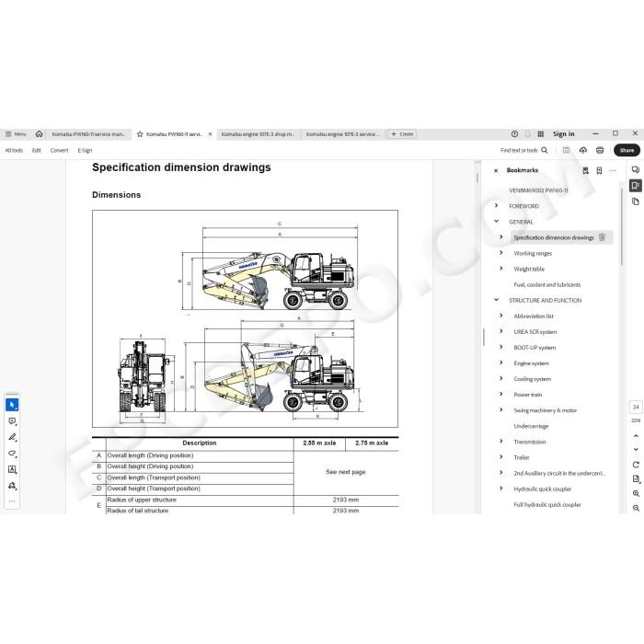The width and height of the screenshot is (644, 644).
Task: Select the arrow selection tool
Action: (x=12, y=405)
